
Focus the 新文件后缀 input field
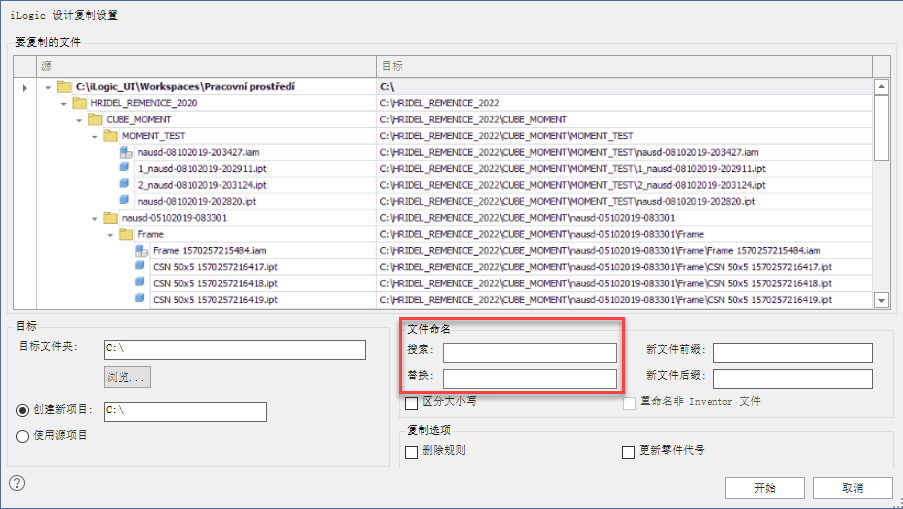tap(793, 379)
